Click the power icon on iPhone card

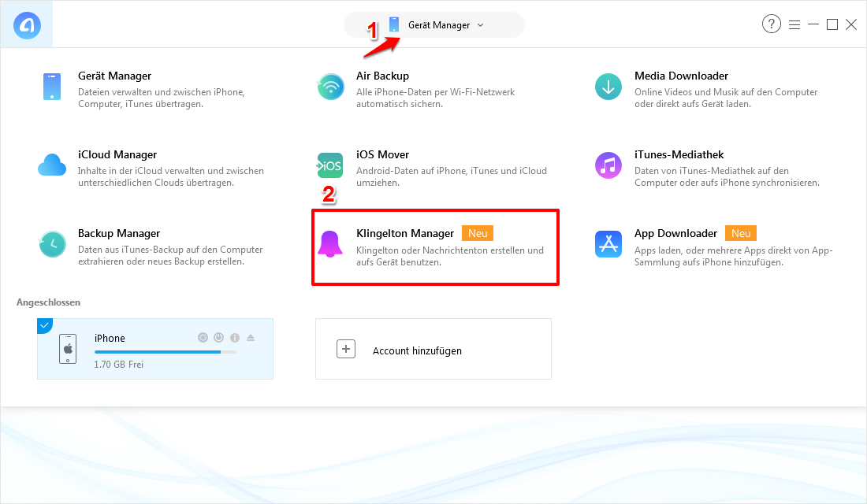[x=219, y=337]
